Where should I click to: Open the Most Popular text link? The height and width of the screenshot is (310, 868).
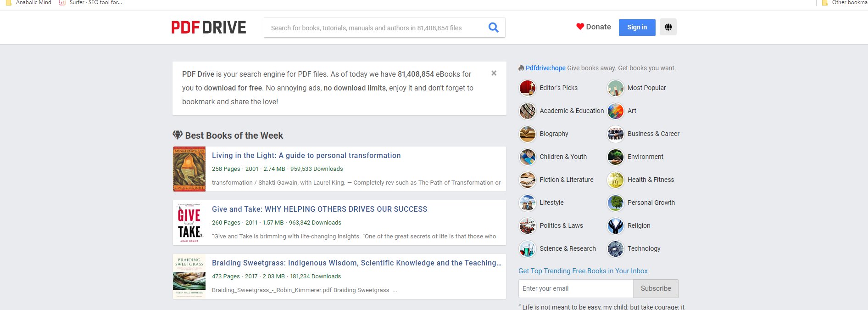646,88
